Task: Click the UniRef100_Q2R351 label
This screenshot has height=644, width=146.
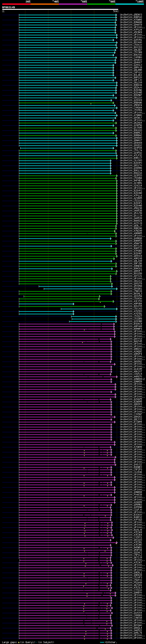Action: click(131, 40)
